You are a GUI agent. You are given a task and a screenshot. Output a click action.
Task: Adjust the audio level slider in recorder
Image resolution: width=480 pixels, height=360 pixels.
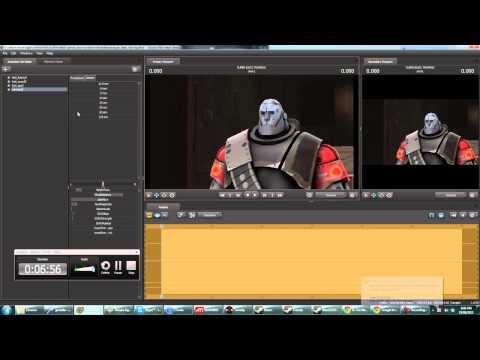85,269
